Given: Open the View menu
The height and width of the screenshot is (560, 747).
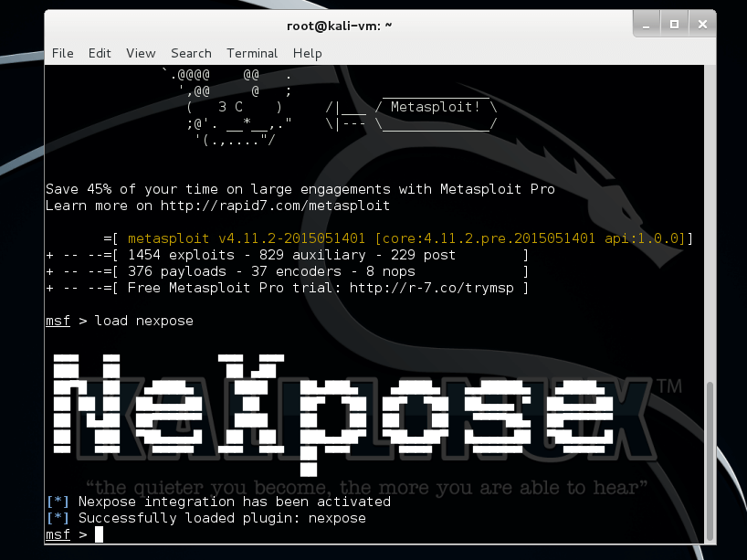Looking at the screenshot, I should click(x=141, y=53).
